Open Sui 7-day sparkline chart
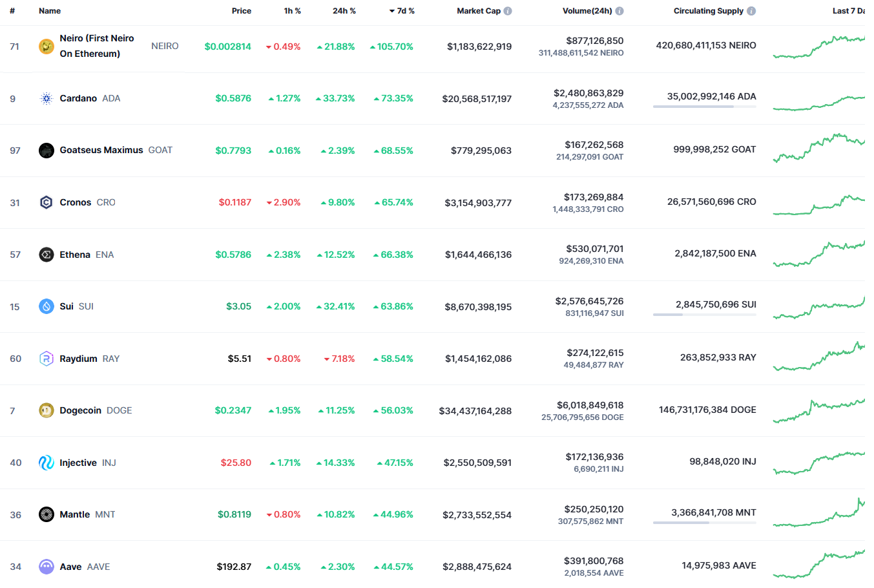The width and height of the screenshot is (874, 588). click(818, 308)
